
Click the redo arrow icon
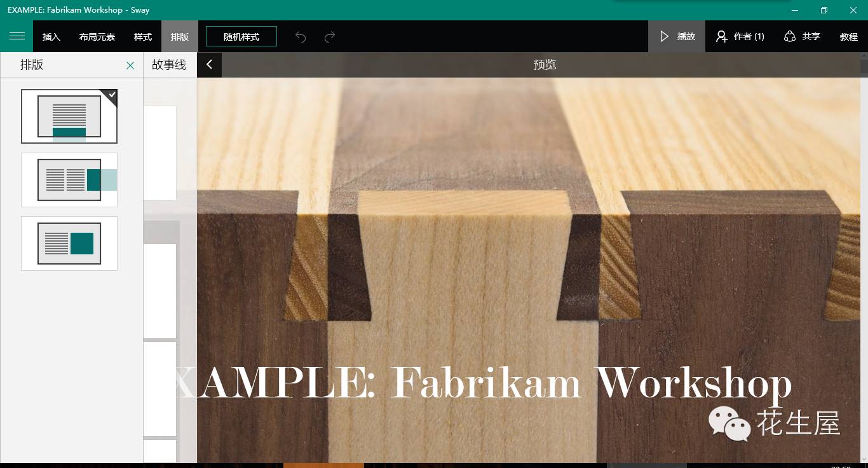(330, 37)
